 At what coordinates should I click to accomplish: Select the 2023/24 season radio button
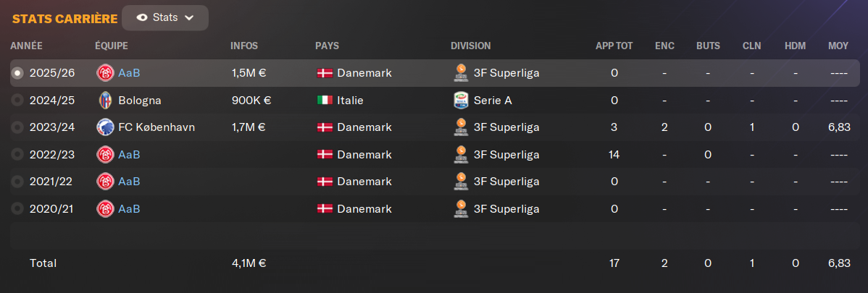(18, 127)
